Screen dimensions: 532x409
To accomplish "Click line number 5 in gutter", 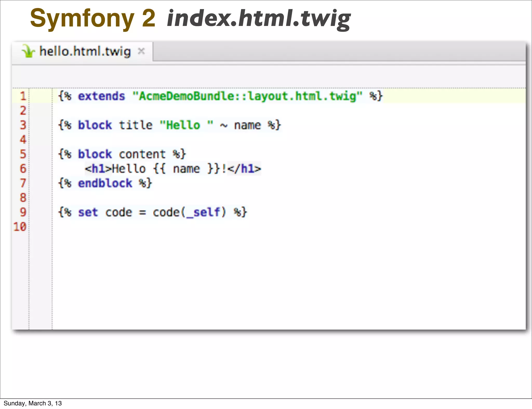I will (23, 154).
